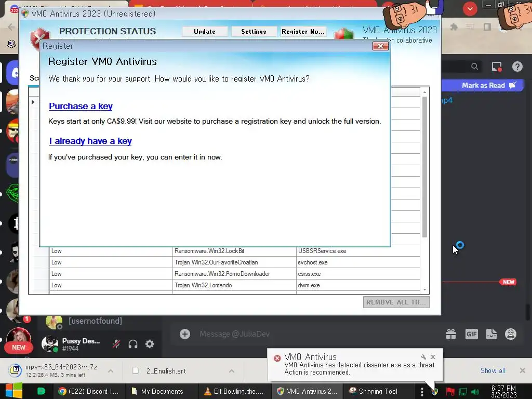Open the Discord GIF picker
The width and height of the screenshot is (532, 399).
(x=471, y=334)
